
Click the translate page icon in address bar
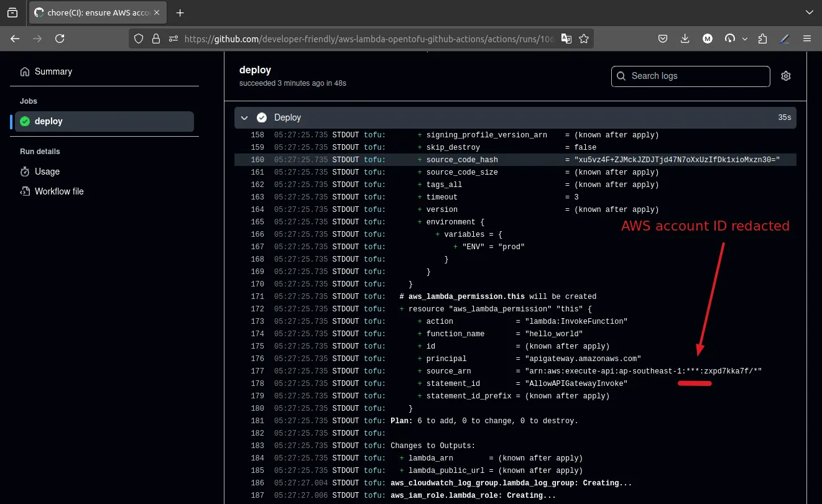[566, 39]
